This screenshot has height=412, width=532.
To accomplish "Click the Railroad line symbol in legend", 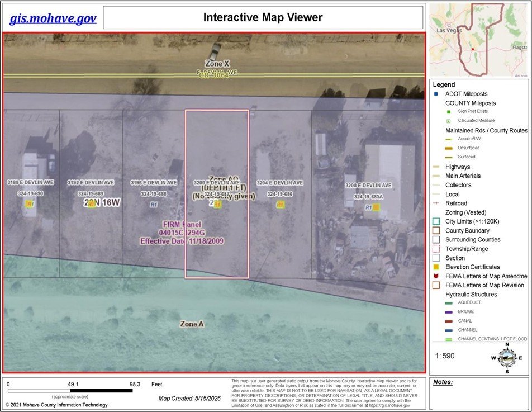I will coord(436,203).
